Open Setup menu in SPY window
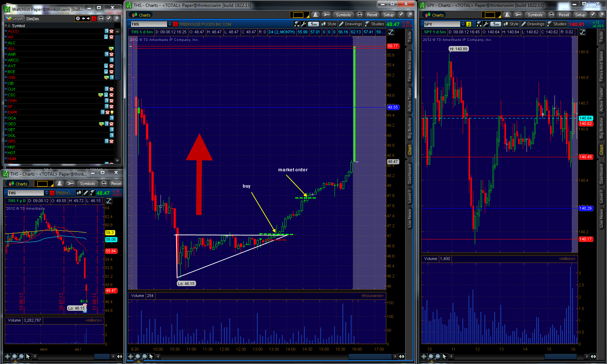The height and width of the screenshot is (364, 607). pos(580,15)
